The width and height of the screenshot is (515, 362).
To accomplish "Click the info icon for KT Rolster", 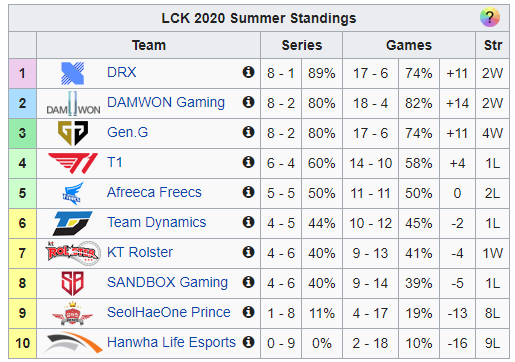I will pos(248,252).
